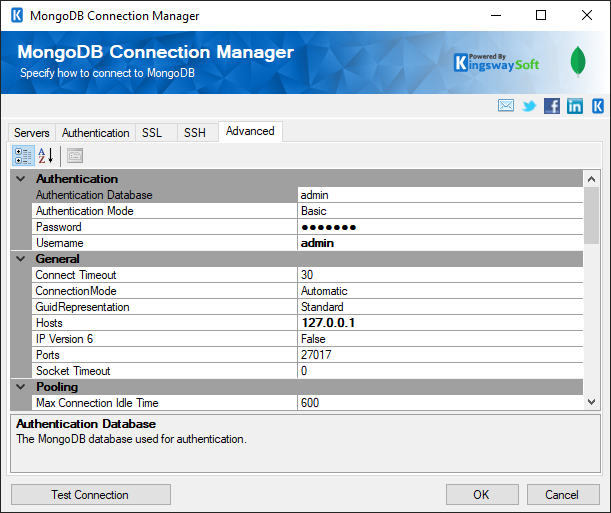Click the Property Pages toolbar icon
The height and width of the screenshot is (513, 611).
[x=75, y=156]
